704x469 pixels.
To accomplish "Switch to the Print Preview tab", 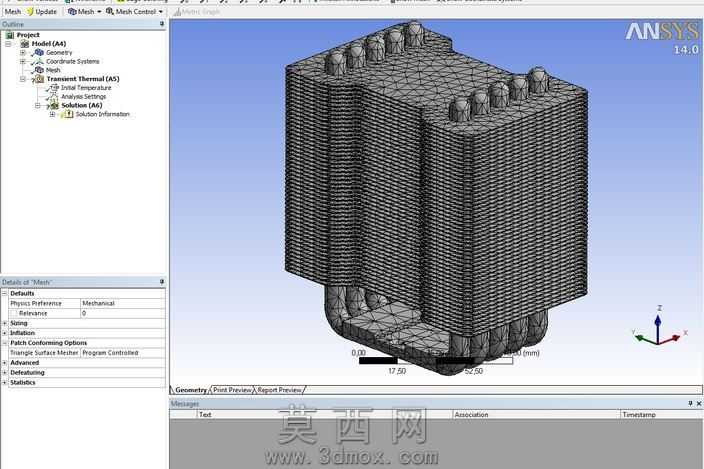I will click(x=232, y=390).
